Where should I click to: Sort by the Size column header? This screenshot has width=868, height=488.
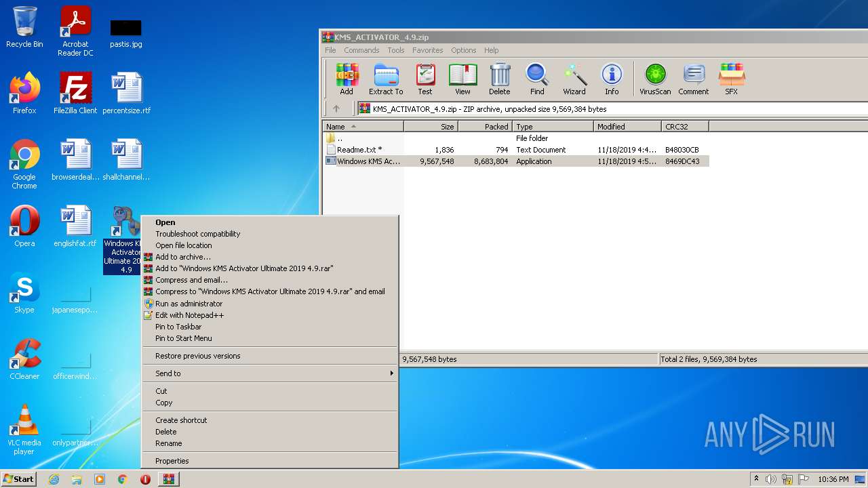coord(431,127)
